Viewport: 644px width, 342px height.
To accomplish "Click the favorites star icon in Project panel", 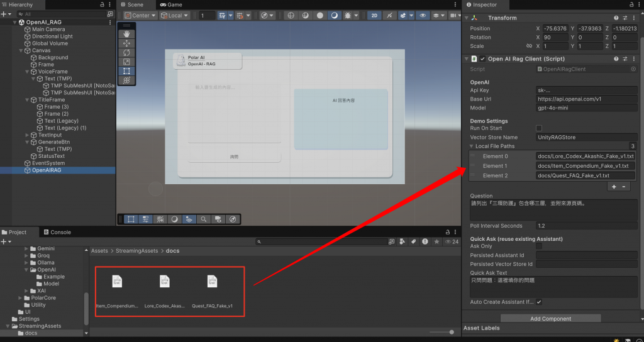I will 436,242.
